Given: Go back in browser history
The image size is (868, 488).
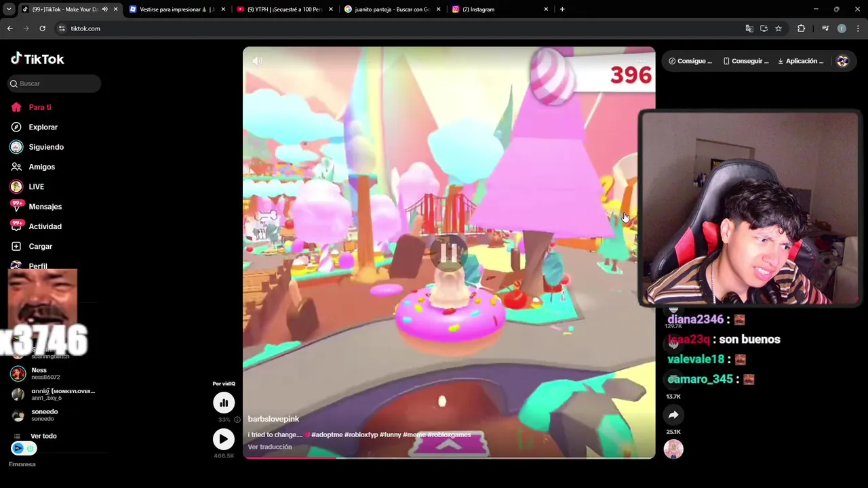Looking at the screenshot, I should pyautogui.click(x=10, y=28).
